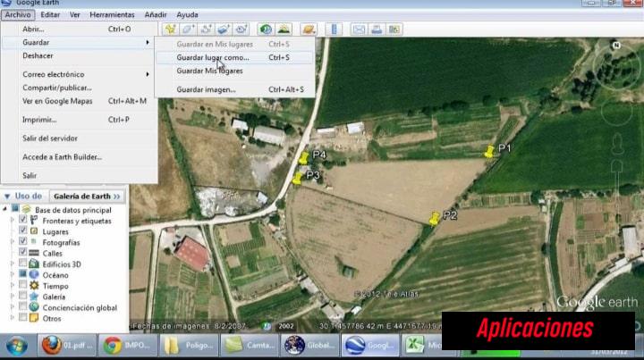Viewport: 644px width, 360px height.
Task: Click the P2 yellow pushpin on the map
Action: 434,218
